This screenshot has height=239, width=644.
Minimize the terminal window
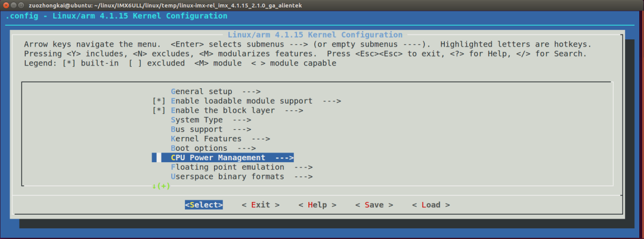15,5
